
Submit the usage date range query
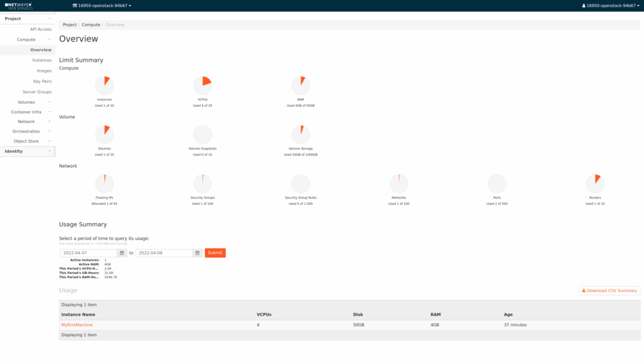coord(215,253)
